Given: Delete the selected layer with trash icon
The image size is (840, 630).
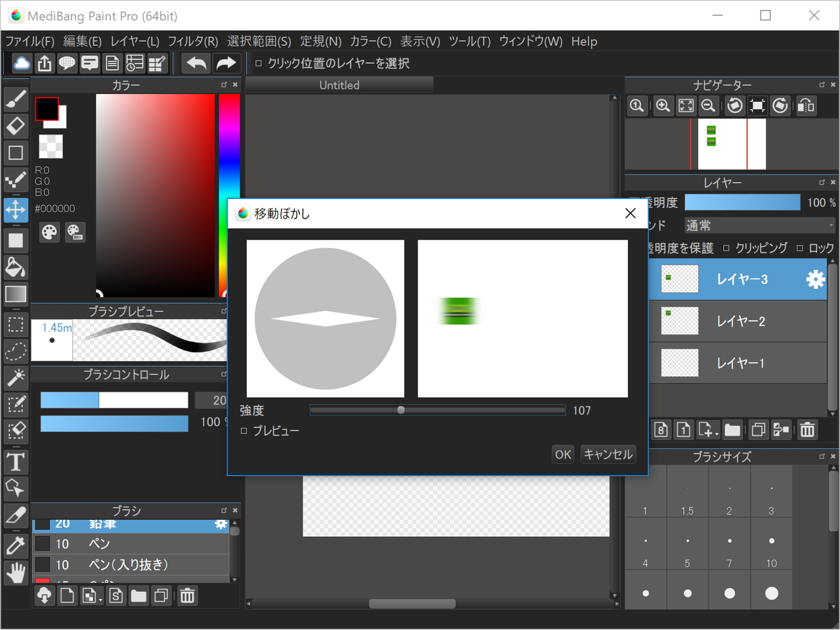Looking at the screenshot, I should coord(807,430).
